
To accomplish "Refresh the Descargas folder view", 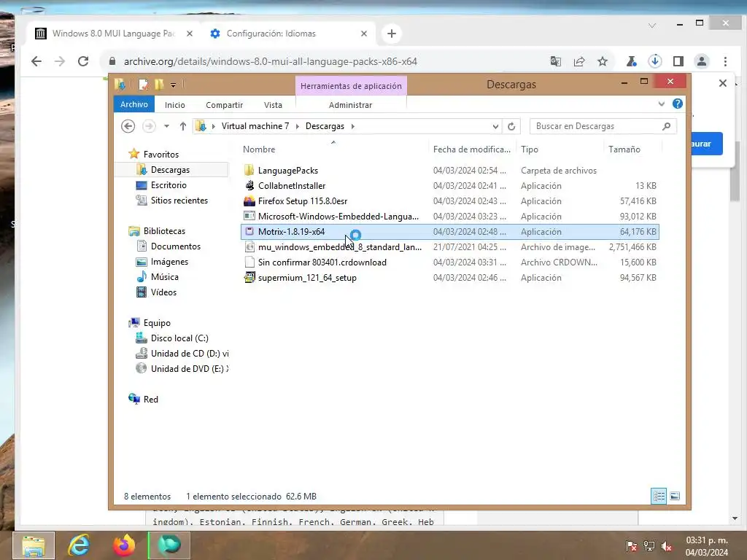I will tap(511, 126).
